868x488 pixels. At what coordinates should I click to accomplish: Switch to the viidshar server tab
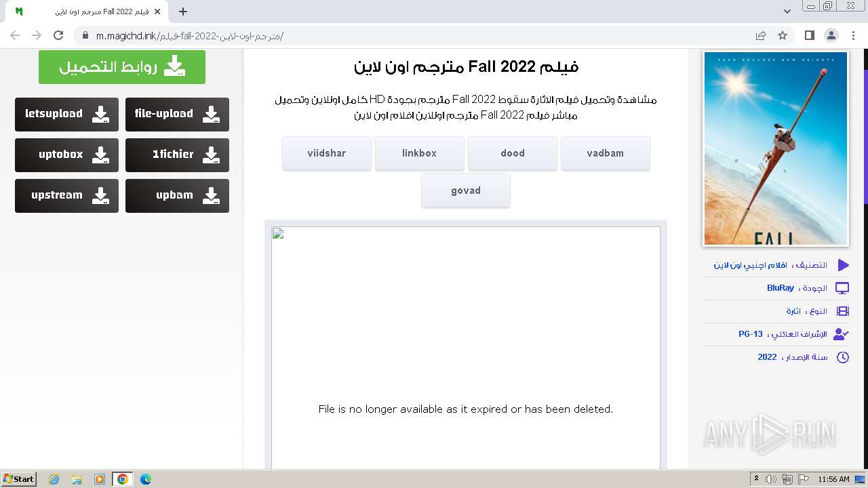click(327, 153)
